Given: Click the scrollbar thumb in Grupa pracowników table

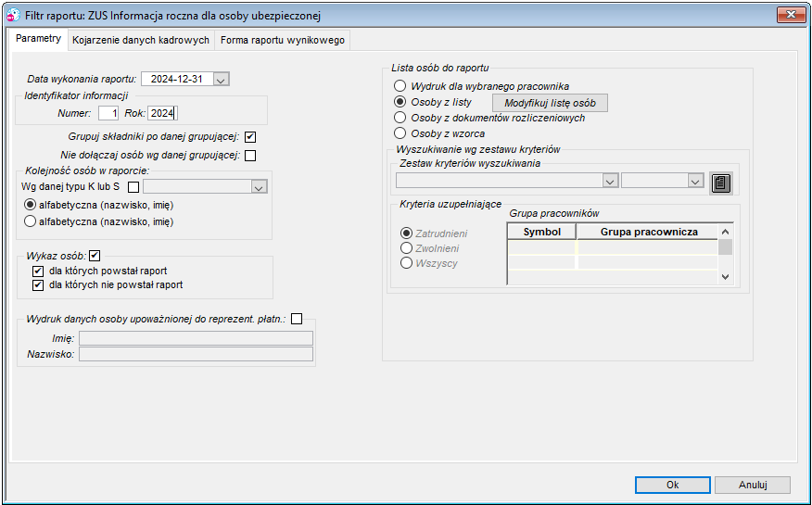Looking at the screenshot, I should pos(725,246).
